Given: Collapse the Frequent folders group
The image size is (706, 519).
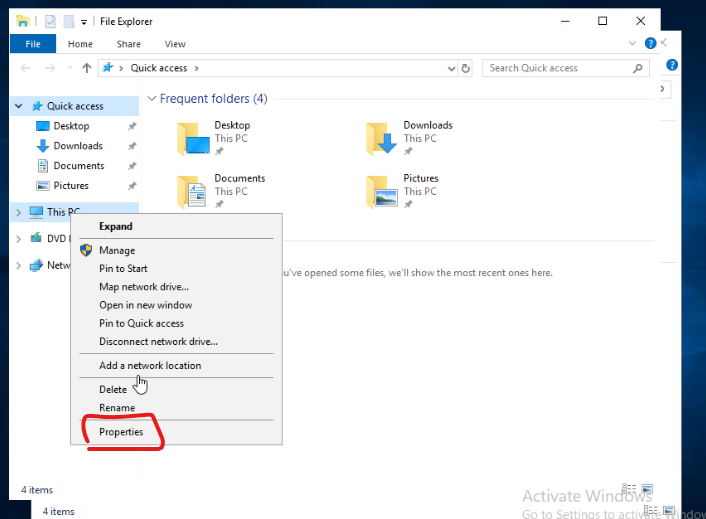Looking at the screenshot, I should [x=152, y=99].
